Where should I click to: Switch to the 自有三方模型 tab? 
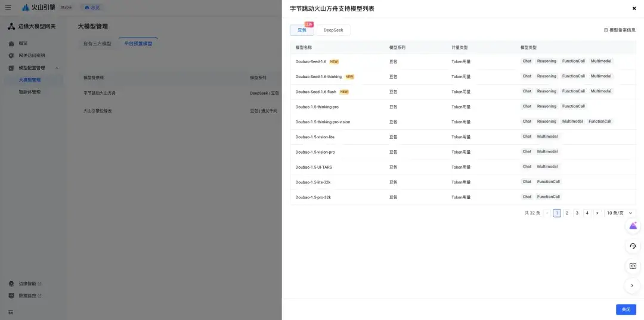97,44
